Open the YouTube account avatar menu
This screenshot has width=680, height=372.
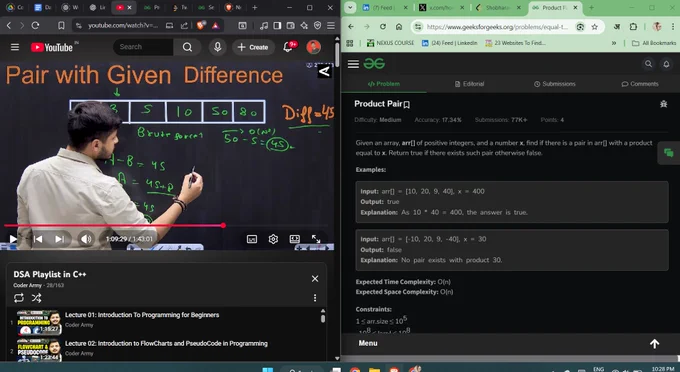[314, 47]
